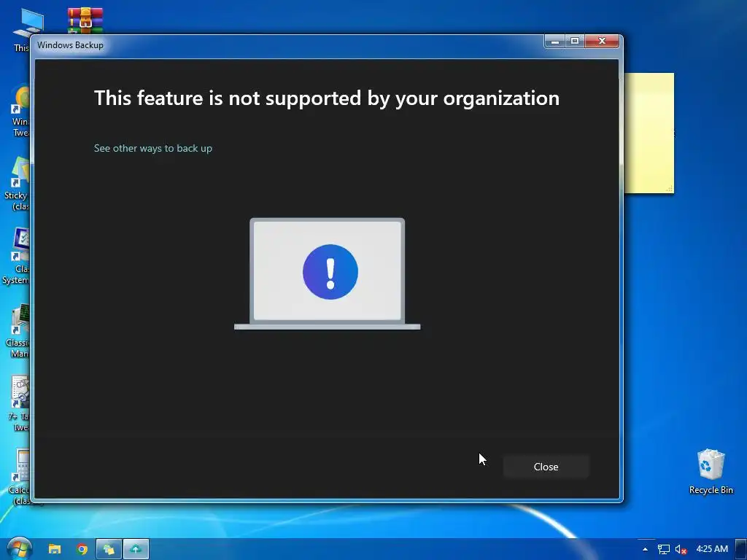The width and height of the screenshot is (747, 560).
Task: Open the Start menu orb
Action: (19, 548)
